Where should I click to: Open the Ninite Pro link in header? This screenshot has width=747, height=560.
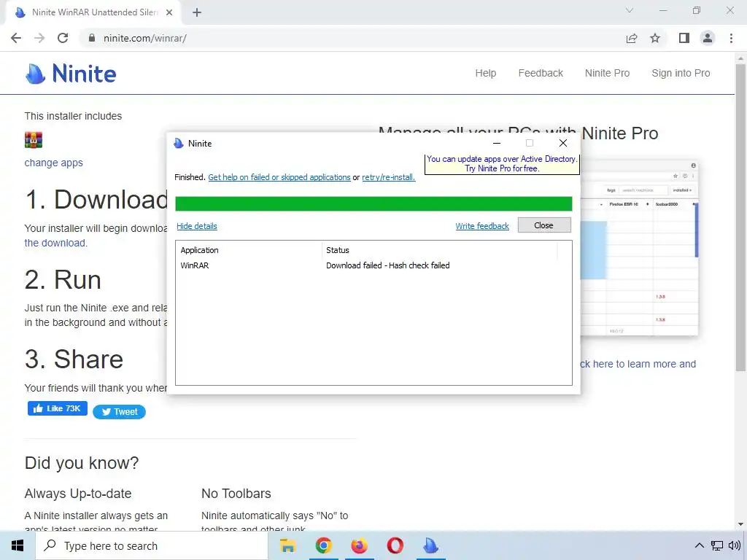pos(608,74)
